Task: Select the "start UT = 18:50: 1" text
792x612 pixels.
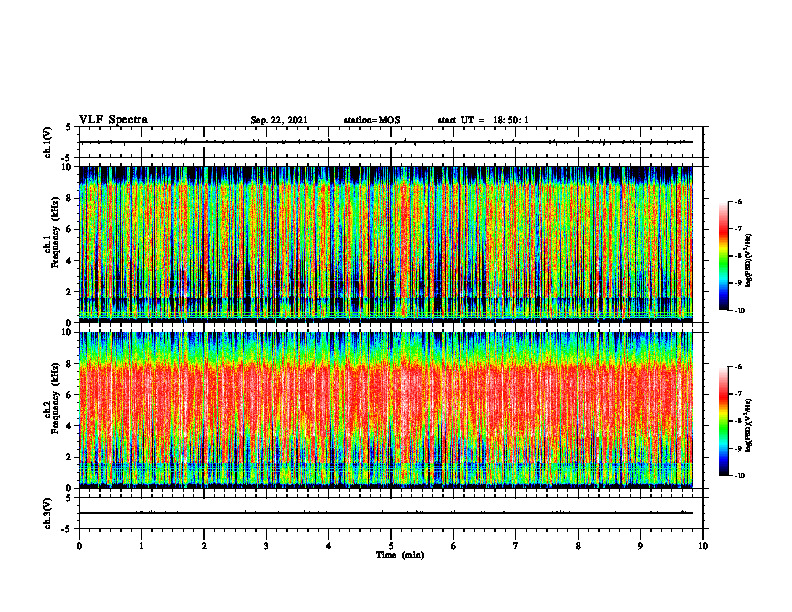Action: click(483, 120)
